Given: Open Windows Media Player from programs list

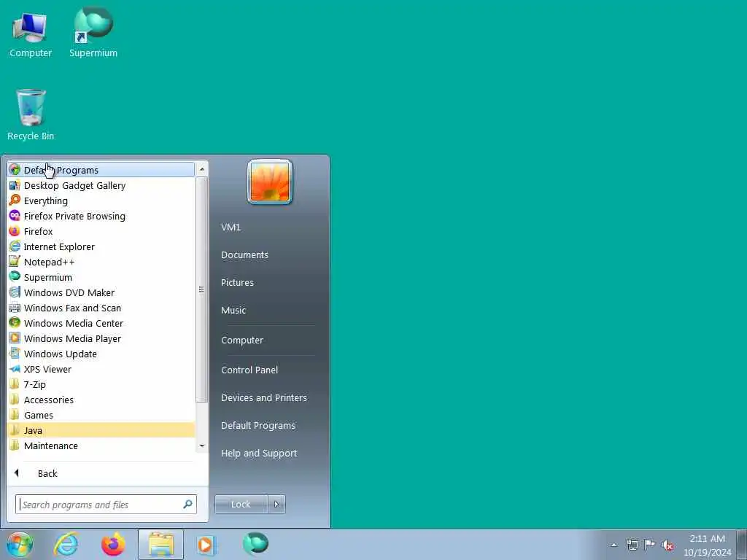Looking at the screenshot, I should coord(101,338).
